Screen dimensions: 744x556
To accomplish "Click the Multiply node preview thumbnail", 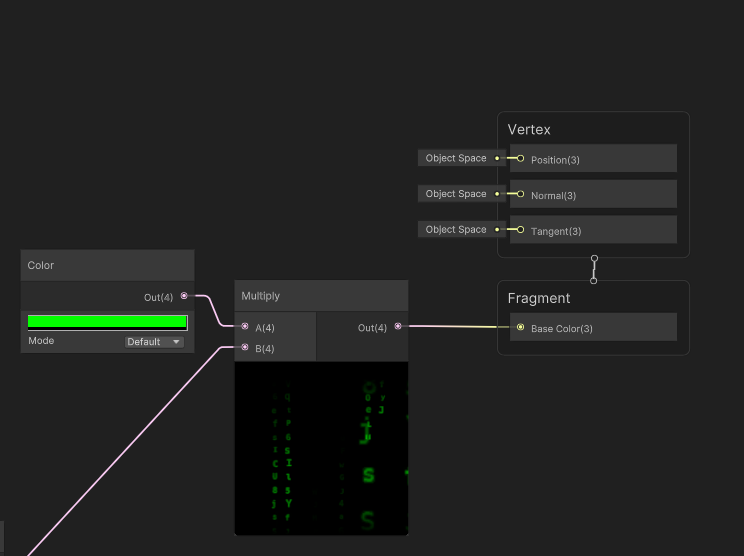I will 321,448.
